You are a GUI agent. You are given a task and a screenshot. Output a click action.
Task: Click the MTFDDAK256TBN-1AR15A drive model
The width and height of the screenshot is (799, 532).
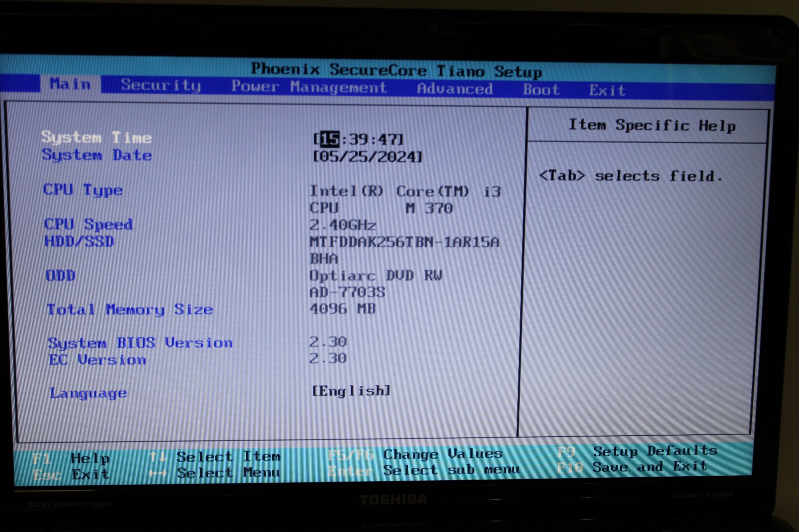pyautogui.click(x=404, y=242)
